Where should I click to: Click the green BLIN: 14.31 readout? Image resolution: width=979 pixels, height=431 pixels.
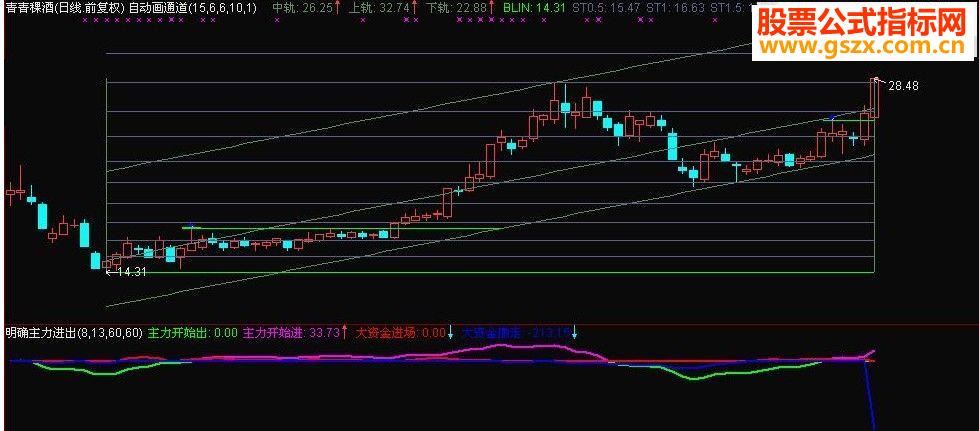coord(534,8)
